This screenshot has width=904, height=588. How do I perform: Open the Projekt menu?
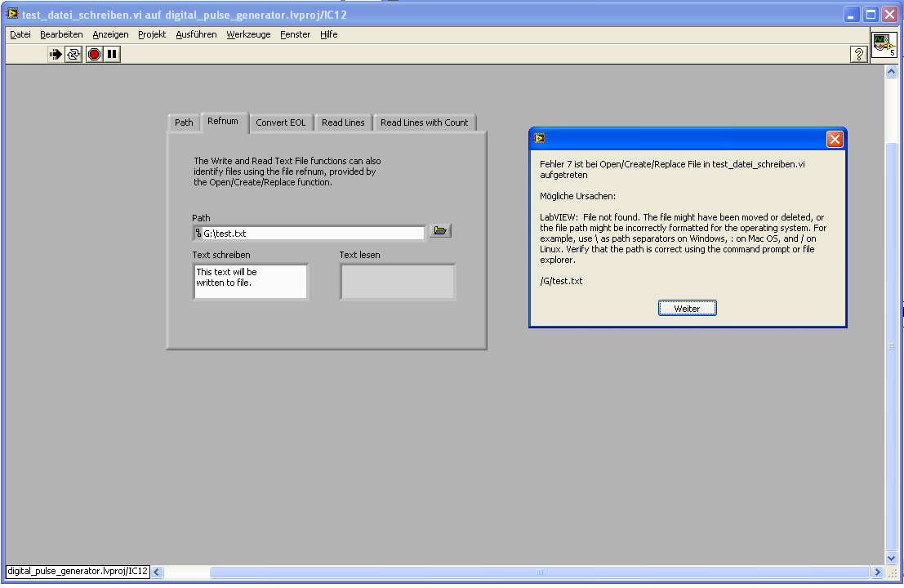[152, 34]
